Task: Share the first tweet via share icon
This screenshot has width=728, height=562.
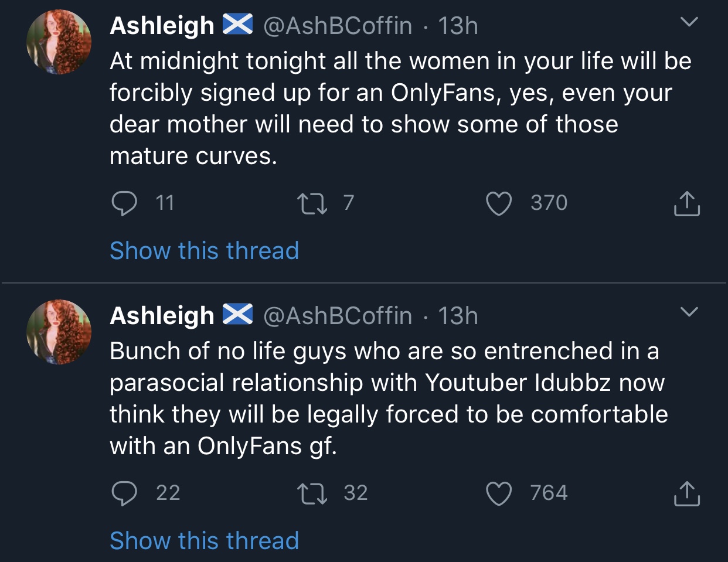Action: (686, 204)
